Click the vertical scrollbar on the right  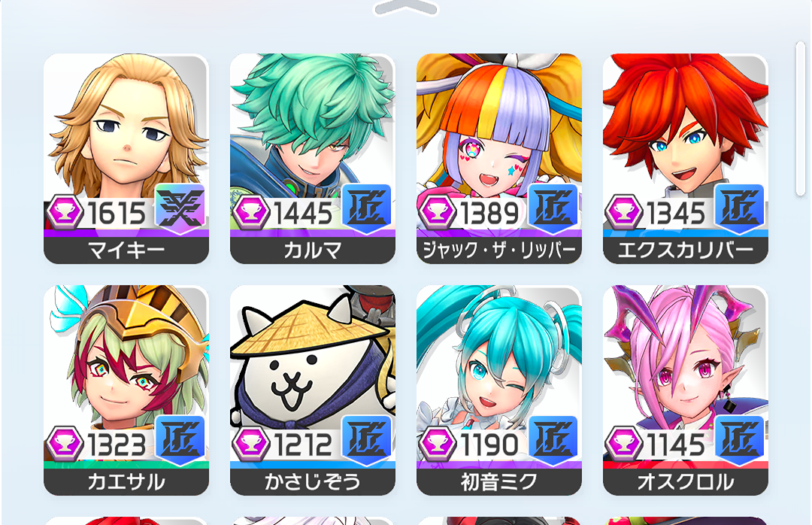click(x=801, y=120)
